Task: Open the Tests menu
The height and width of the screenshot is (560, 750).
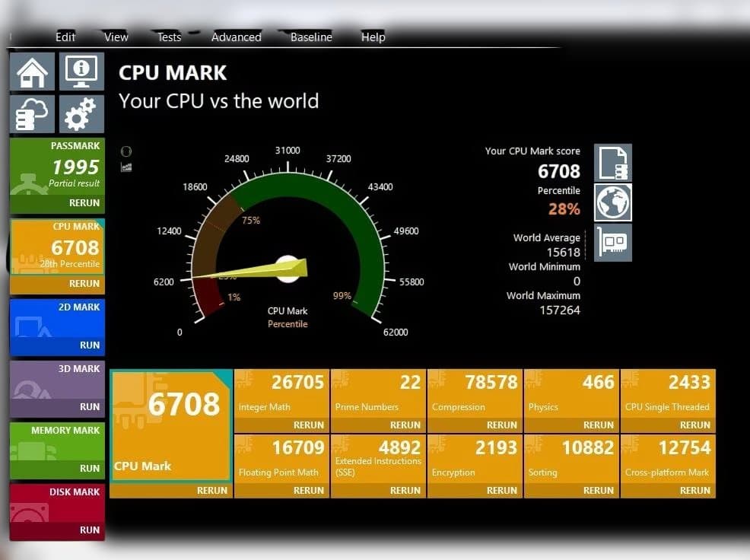Action: 167,37
